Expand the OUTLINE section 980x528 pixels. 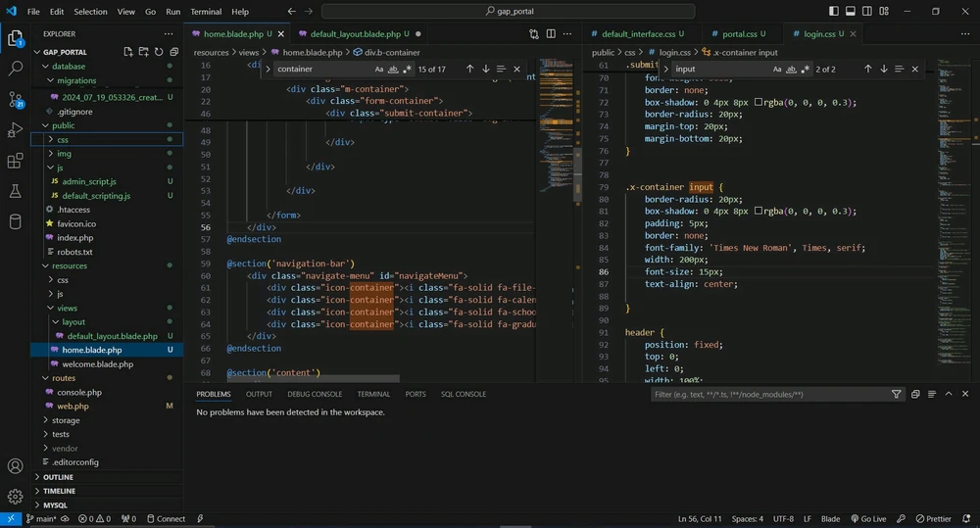click(58, 477)
